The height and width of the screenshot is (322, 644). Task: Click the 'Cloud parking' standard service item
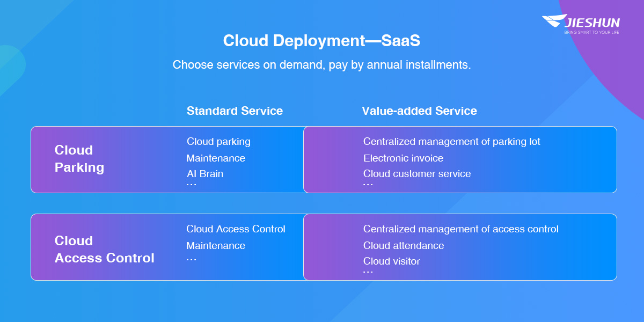[218, 142]
